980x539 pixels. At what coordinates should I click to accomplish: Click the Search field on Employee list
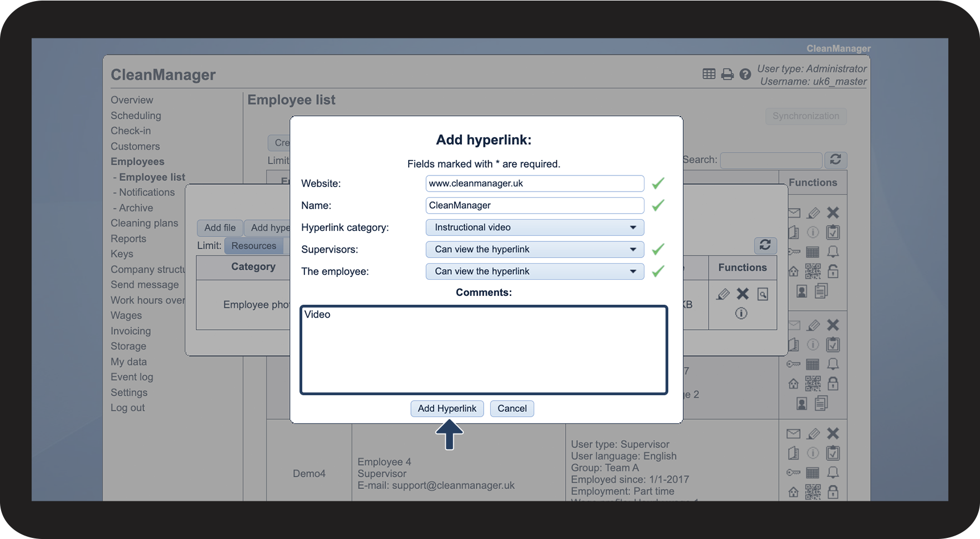tap(771, 160)
